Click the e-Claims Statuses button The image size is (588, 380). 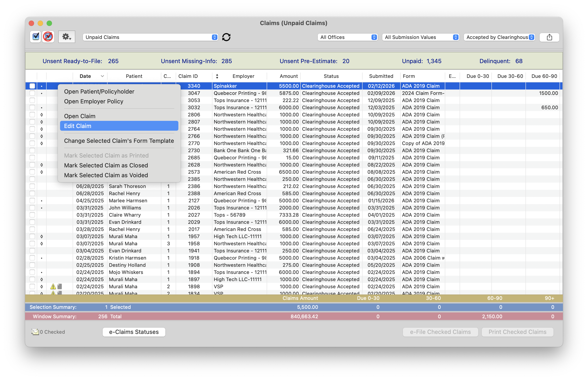point(134,332)
